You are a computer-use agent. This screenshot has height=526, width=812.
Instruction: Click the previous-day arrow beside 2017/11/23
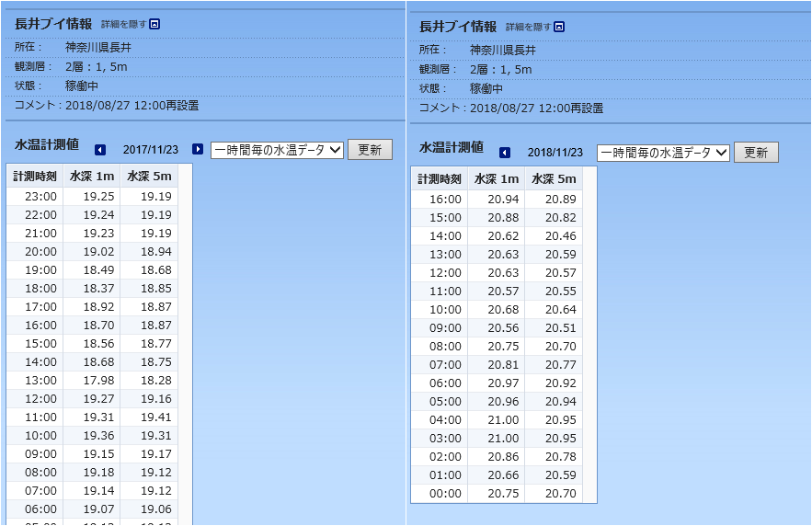(x=100, y=150)
